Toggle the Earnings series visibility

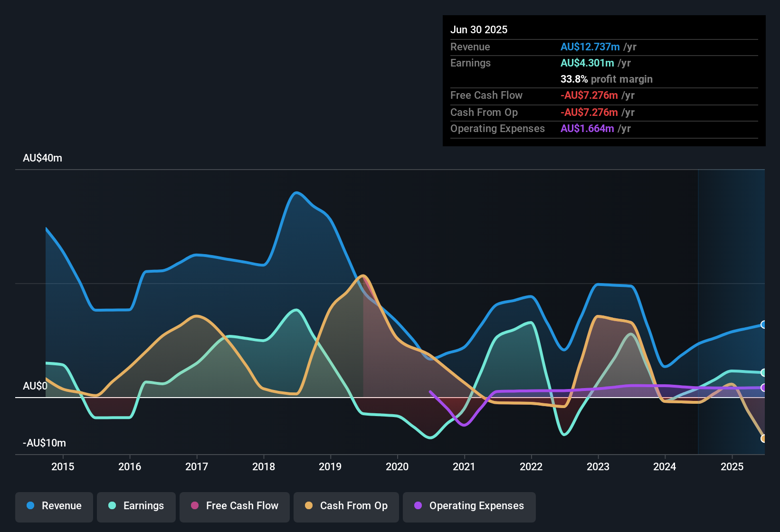[136, 506]
